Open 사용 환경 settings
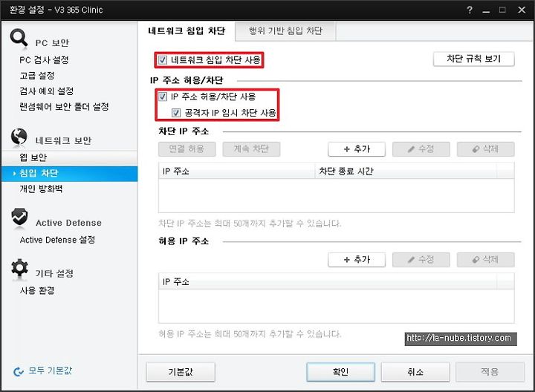 click(37, 290)
